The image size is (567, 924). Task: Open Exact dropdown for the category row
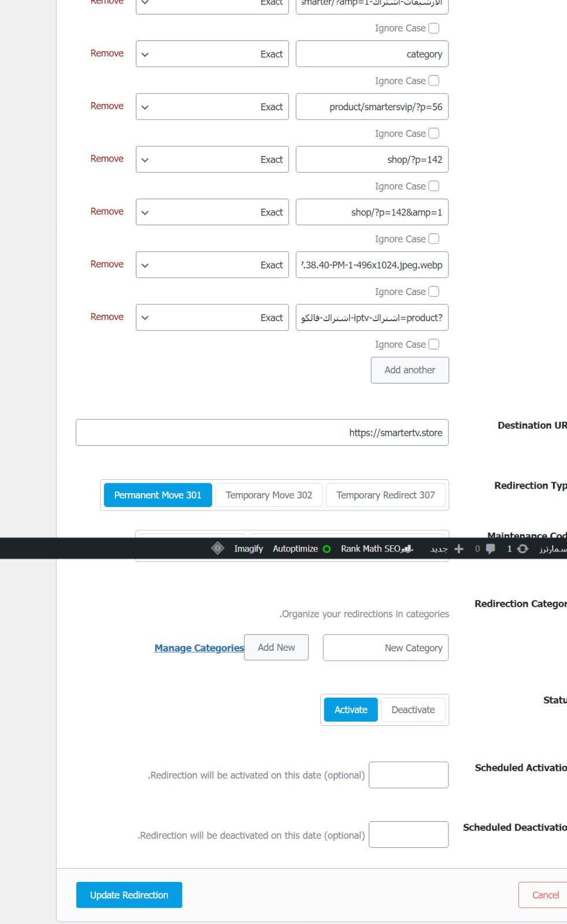(x=212, y=54)
